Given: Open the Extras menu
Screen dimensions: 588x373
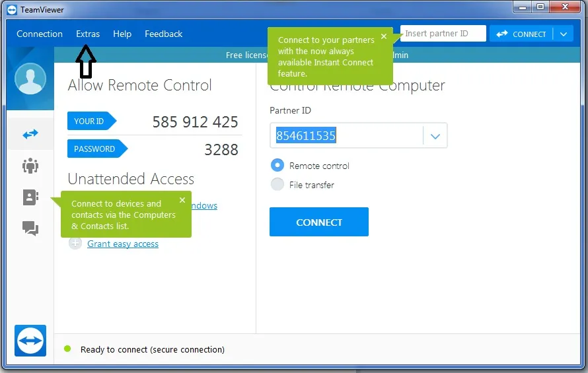Looking at the screenshot, I should point(88,34).
